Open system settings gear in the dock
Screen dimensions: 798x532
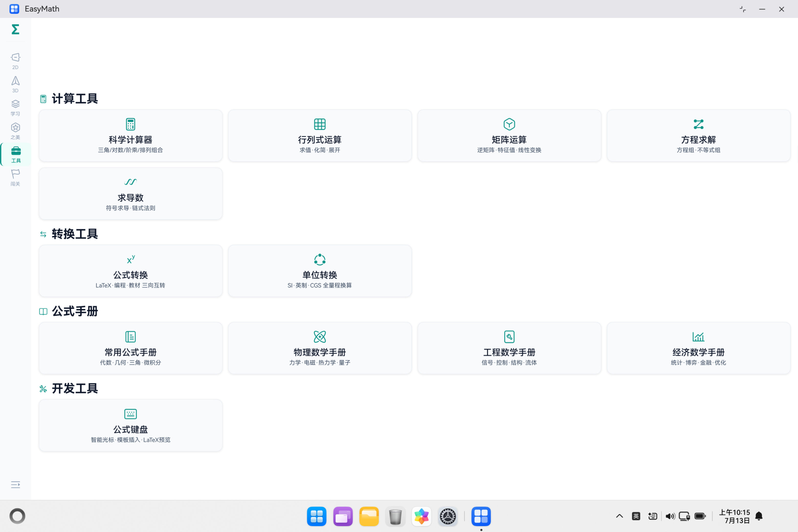(x=448, y=516)
